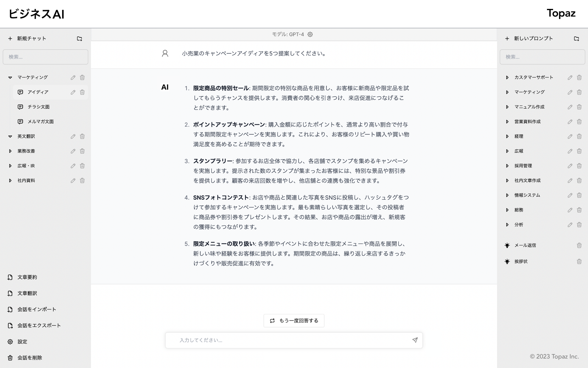This screenshot has width=588, height=368.
Task: Collapse the マーケティング chat folder
Action: pyautogui.click(x=10, y=78)
